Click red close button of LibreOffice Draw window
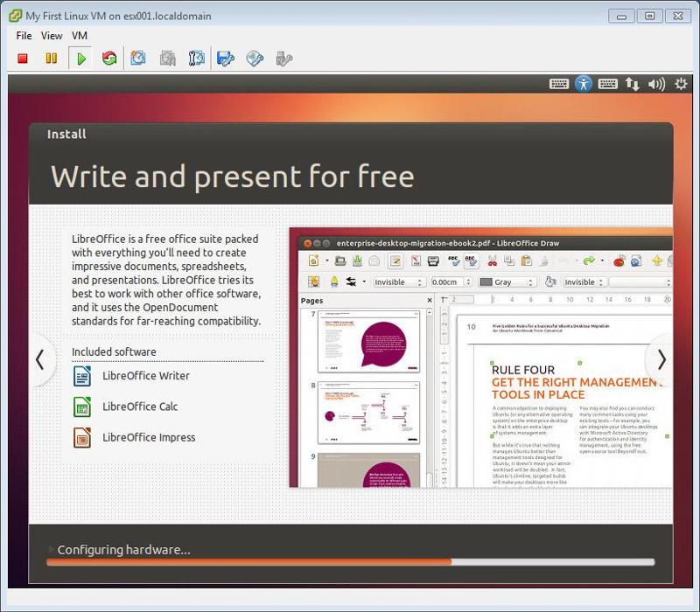700x612 pixels. tap(308, 243)
